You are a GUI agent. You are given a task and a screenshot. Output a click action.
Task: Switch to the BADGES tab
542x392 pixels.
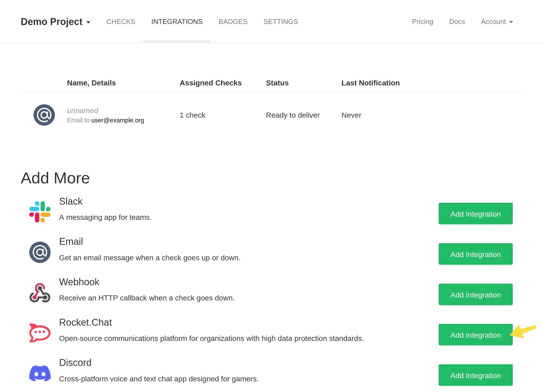click(233, 22)
